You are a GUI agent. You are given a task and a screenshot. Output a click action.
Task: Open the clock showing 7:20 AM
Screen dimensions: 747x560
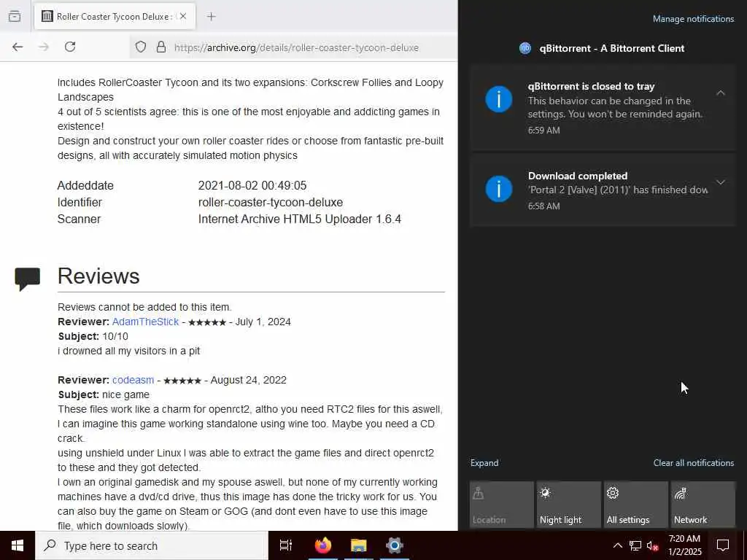point(684,545)
